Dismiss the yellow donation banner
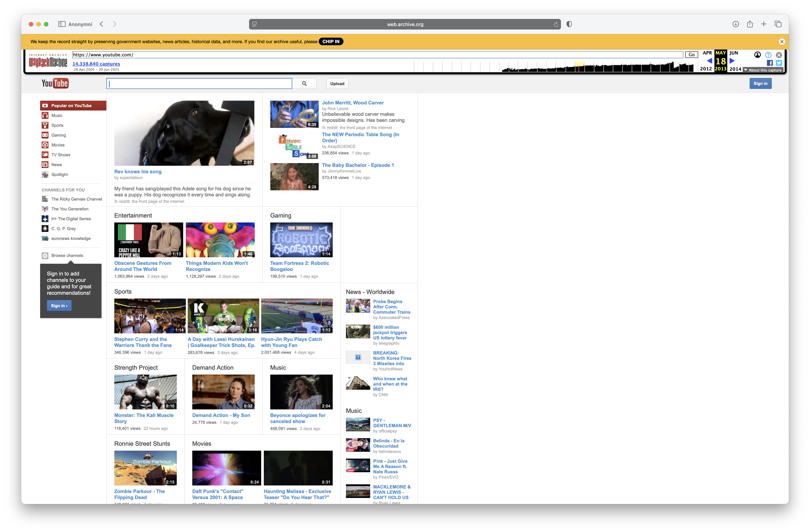The width and height of the screenshot is (810, 532). point(782,41)
